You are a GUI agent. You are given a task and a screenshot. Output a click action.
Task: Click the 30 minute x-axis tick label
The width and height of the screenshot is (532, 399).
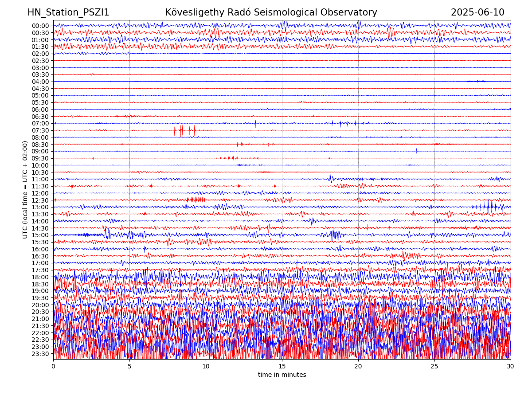(x=511, y=367)
